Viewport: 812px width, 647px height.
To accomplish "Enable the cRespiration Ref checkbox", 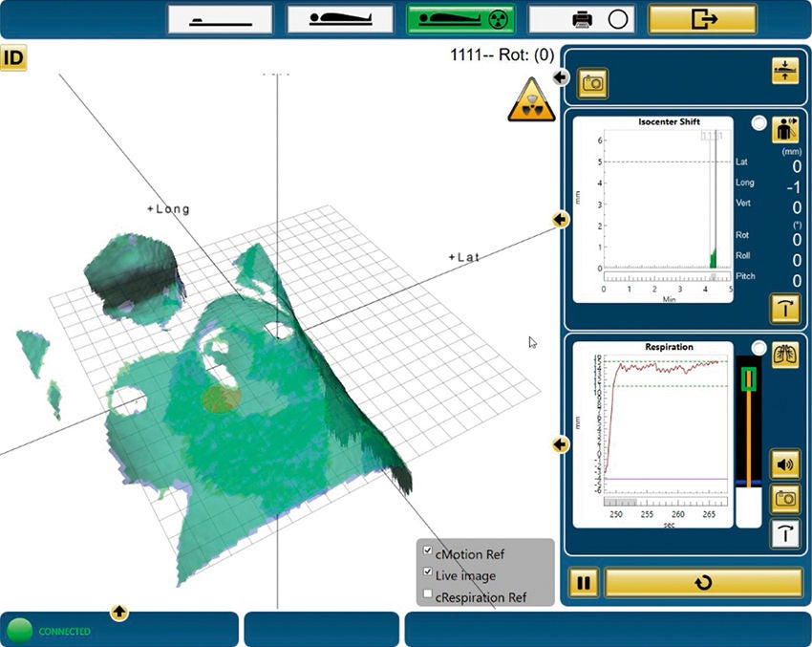I will [428, 593].
